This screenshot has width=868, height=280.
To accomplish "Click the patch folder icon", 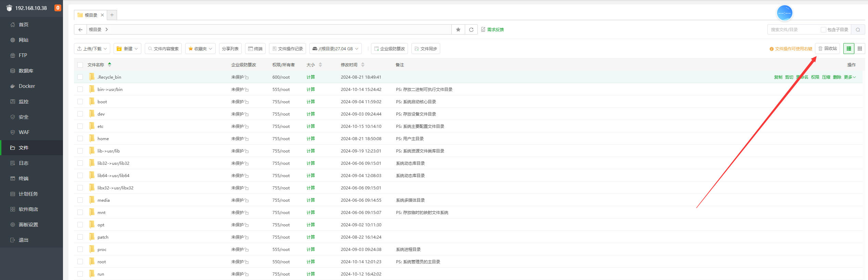I will (x=92, y=237).
